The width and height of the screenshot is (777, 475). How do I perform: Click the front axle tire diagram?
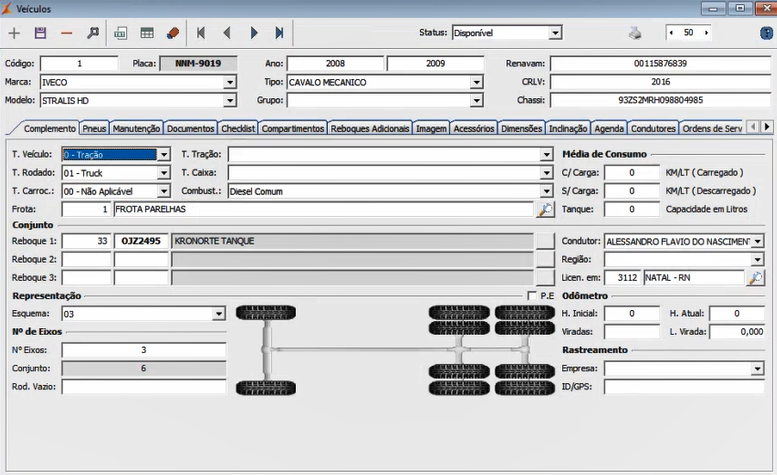pyautogui.click(x=266, y=350)
